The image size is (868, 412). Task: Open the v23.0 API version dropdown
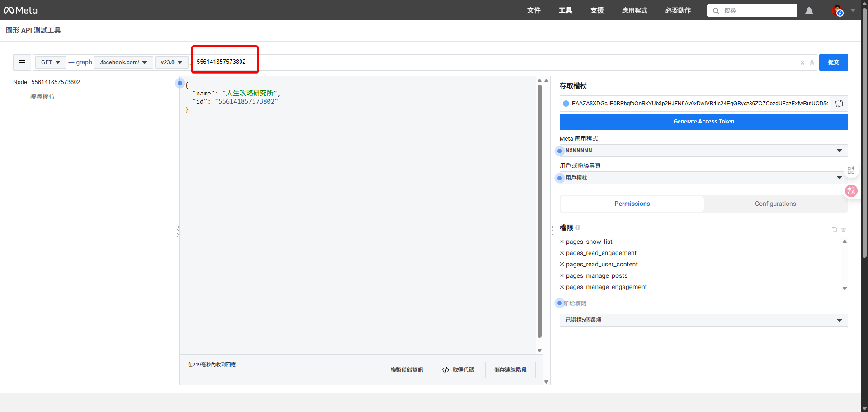[171, 62]
